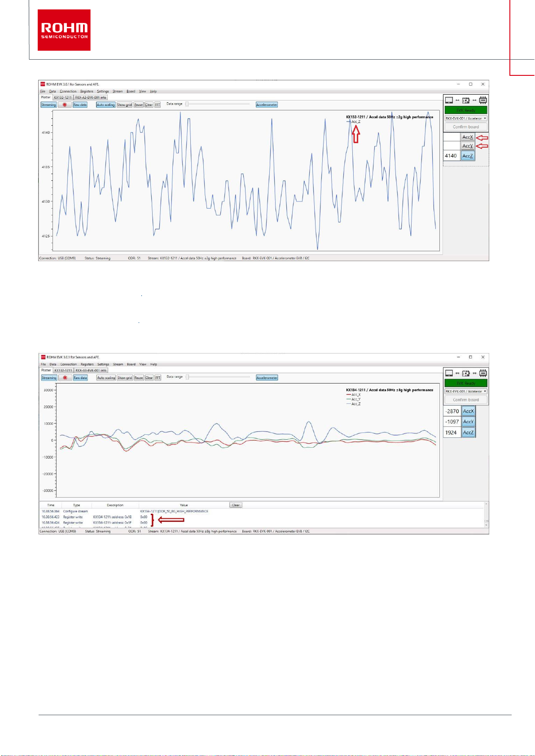Click 'Status: Streaming' in the upper window's status bar
The image size is (535, 756).
point(97,258)
